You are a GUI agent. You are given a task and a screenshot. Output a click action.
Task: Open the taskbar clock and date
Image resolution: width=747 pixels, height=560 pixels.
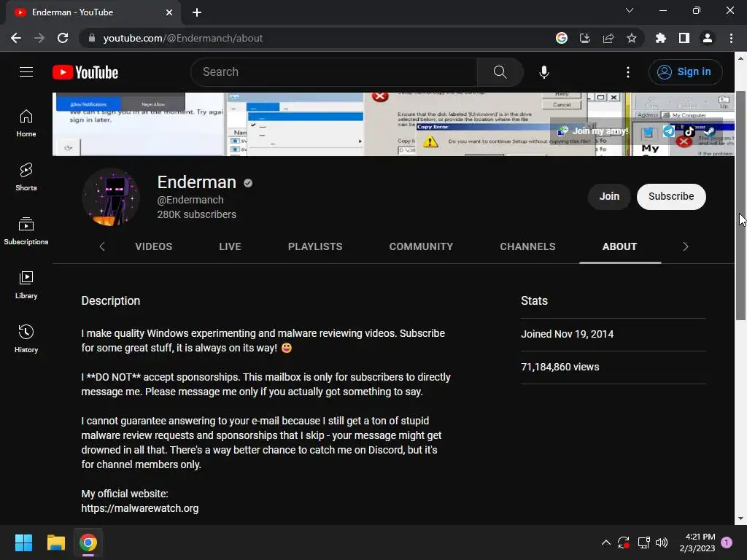pyautogui.click(x=697, y=542)
